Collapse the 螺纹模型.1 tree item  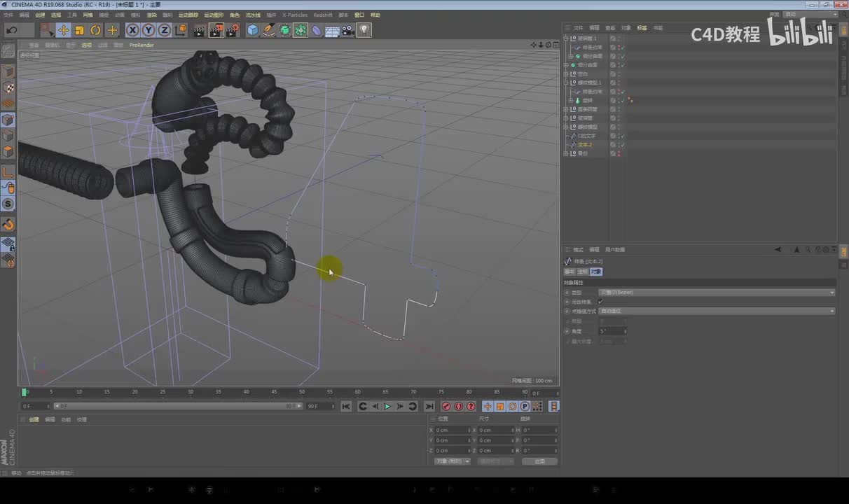click(567, 83)
